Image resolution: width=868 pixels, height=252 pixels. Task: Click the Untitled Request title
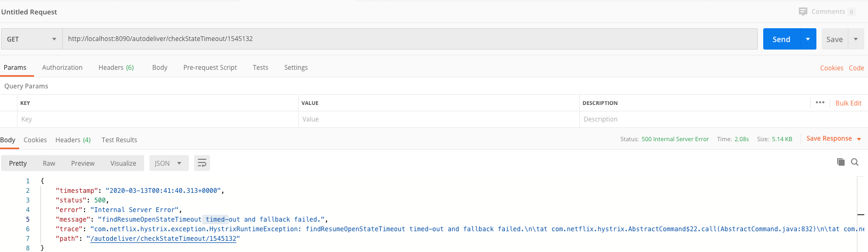[x=29, y=12]
